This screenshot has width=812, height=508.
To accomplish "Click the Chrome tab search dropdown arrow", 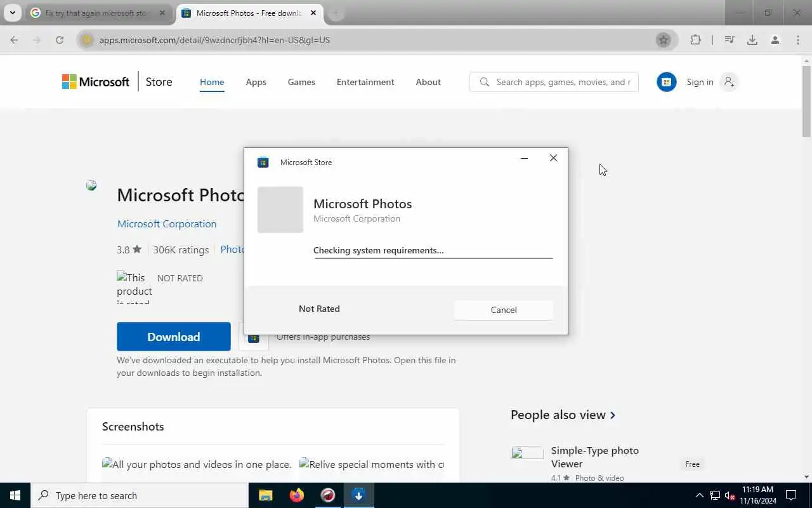I will 12,13.
